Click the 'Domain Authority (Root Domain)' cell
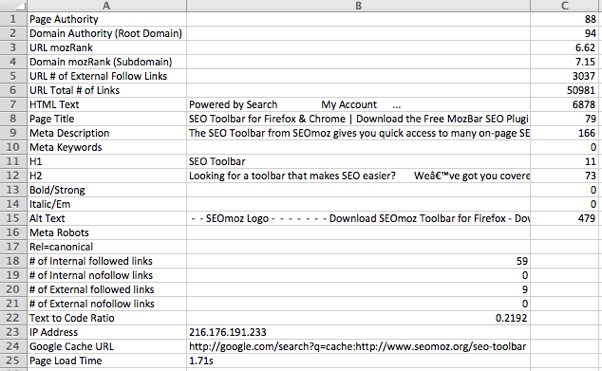The image size is (602, 371). pyautogui.click(x=107, y=33)
